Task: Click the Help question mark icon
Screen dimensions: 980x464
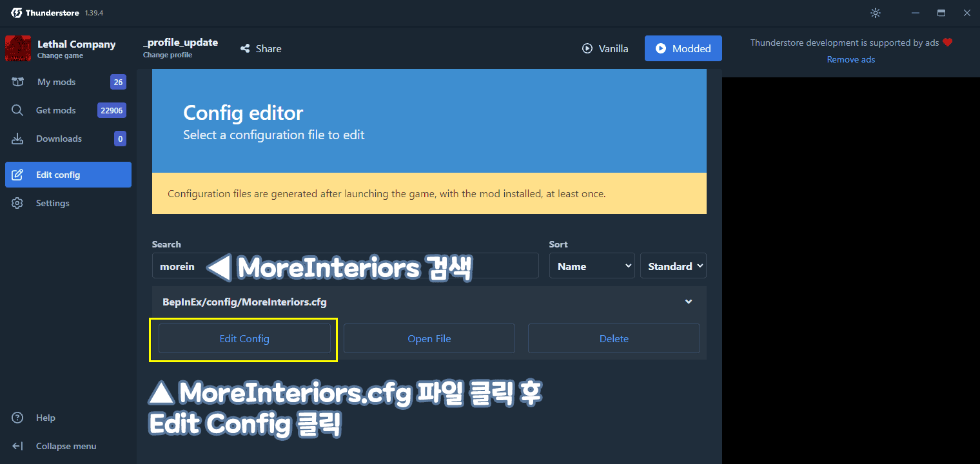Action: 17,418
